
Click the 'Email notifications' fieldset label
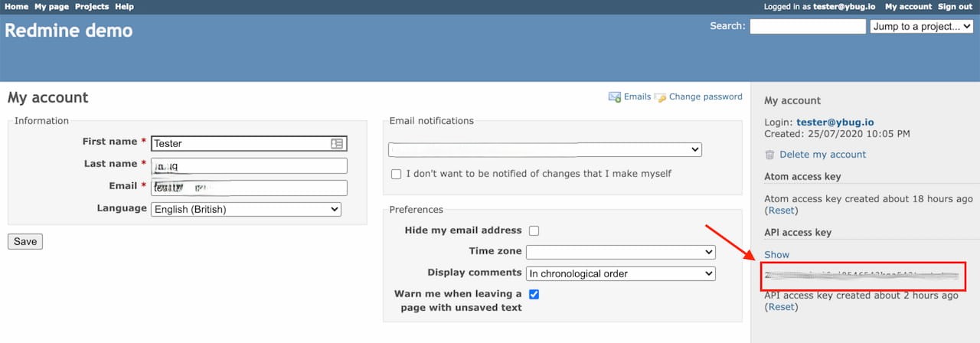click(432, 120)
